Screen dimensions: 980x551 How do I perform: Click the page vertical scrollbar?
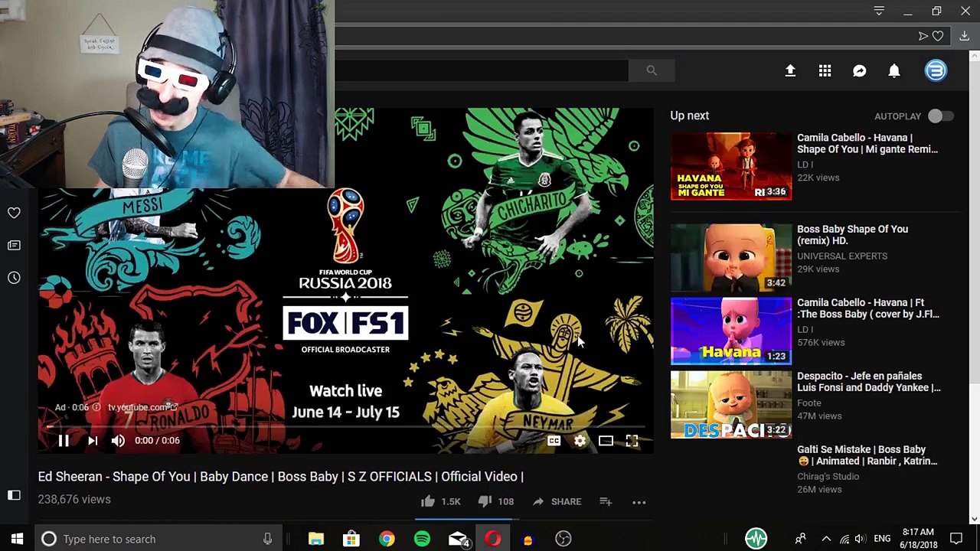click(x=974, y=222)
